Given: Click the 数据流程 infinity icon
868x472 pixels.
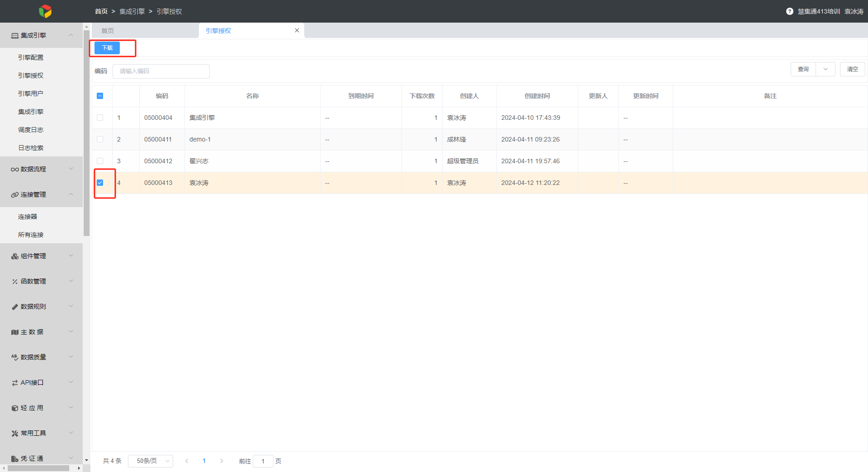Looking at the screenshot, I should [15, 169].
